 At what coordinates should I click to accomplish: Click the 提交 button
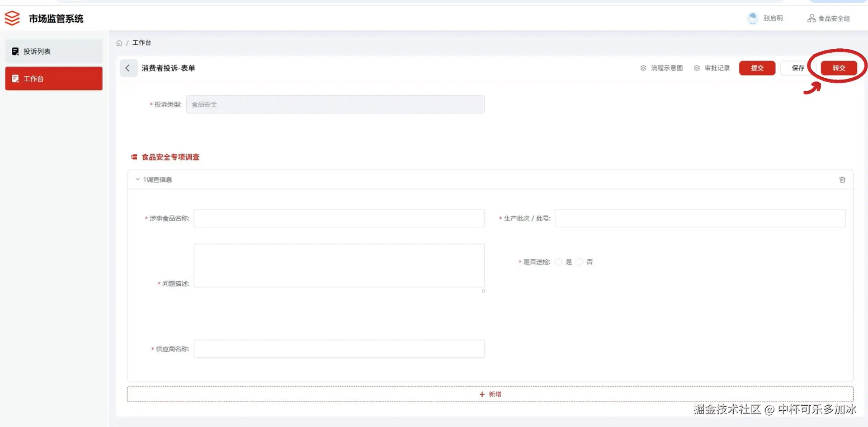pyautogui.click(x=757, y=68)
